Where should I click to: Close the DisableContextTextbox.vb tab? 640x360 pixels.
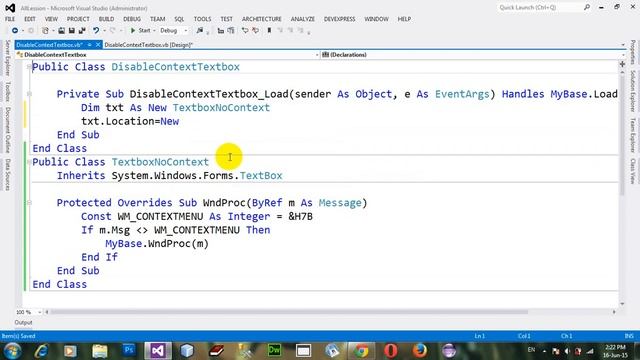coord(98,45)
